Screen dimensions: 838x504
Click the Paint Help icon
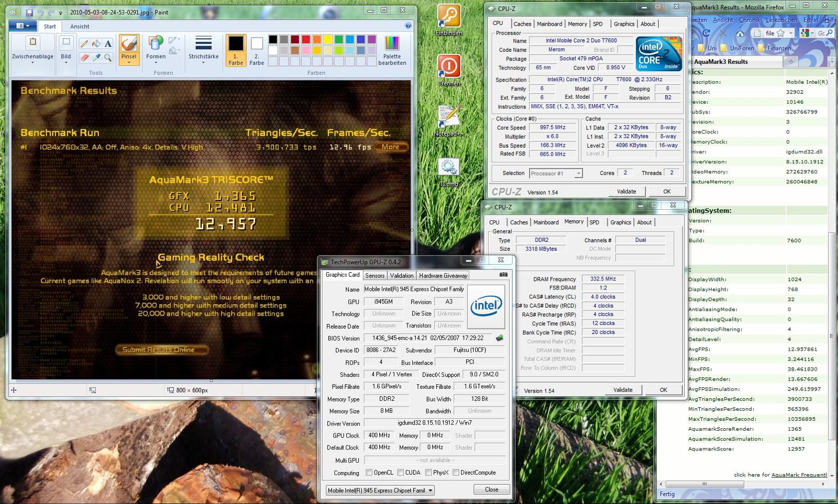coord(408,26)
